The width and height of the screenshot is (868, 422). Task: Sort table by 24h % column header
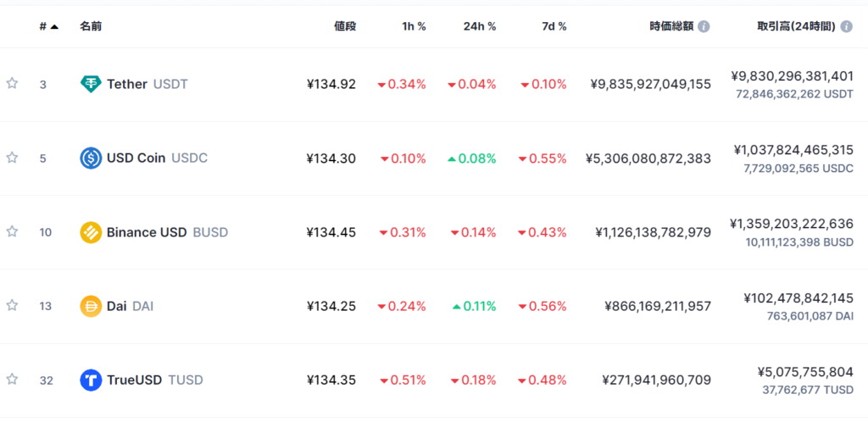point(480,26)
